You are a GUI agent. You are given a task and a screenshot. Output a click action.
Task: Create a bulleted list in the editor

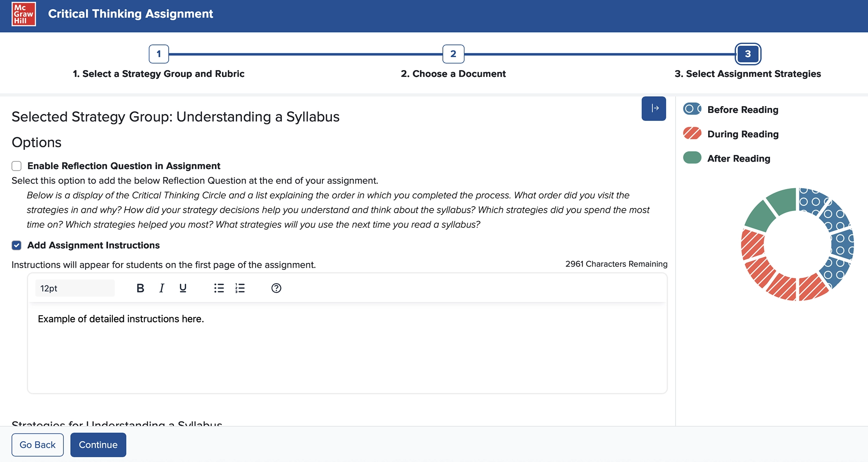(218, 288)
